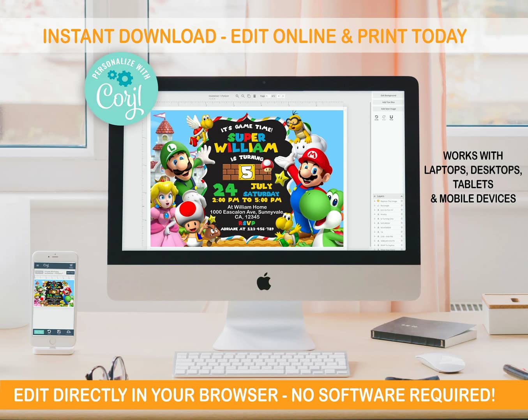Screen dimensions: 528x420
Task: Click the RSVP text on invitation
Action: tap(247, 223)
